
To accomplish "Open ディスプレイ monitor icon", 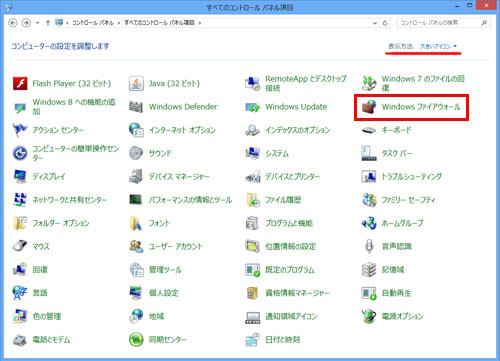I will click(20, 176).
